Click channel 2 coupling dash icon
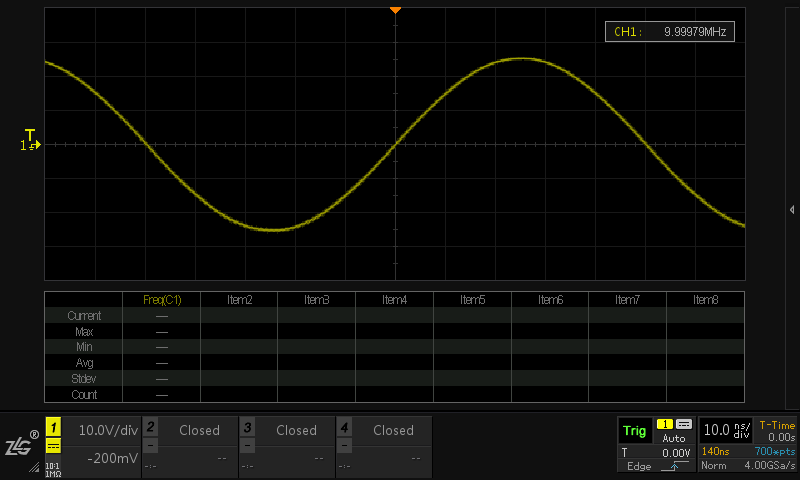Screen dimensions: 800x480 (150, 446)
